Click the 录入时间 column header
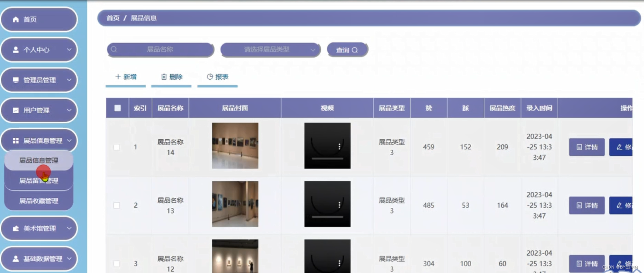This screenshot has height=273, width=644. [539, 108]
